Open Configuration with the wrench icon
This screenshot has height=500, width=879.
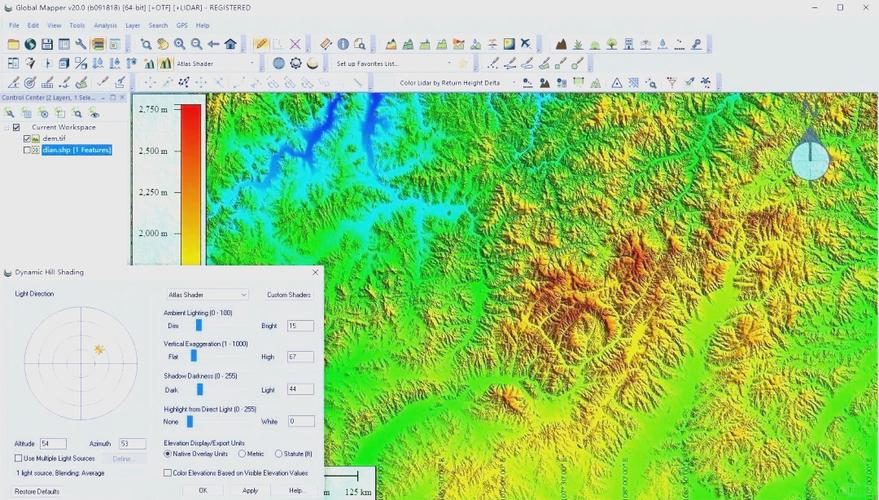pyautogui.click(x=81, y=44)
